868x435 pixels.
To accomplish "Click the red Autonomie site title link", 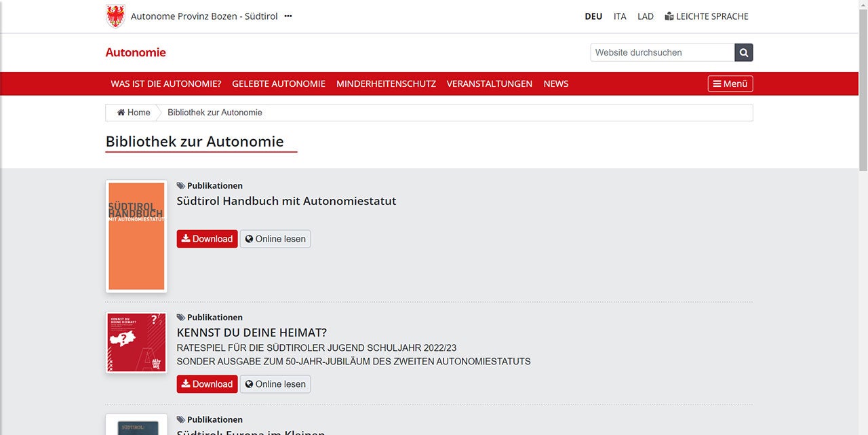I will [136, 52].
